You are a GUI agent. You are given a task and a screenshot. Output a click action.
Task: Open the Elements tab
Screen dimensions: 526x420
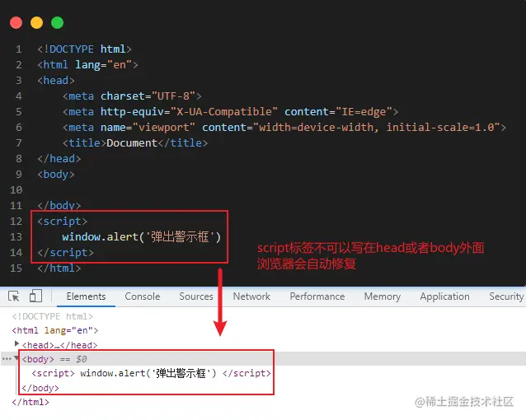(86, 296)
